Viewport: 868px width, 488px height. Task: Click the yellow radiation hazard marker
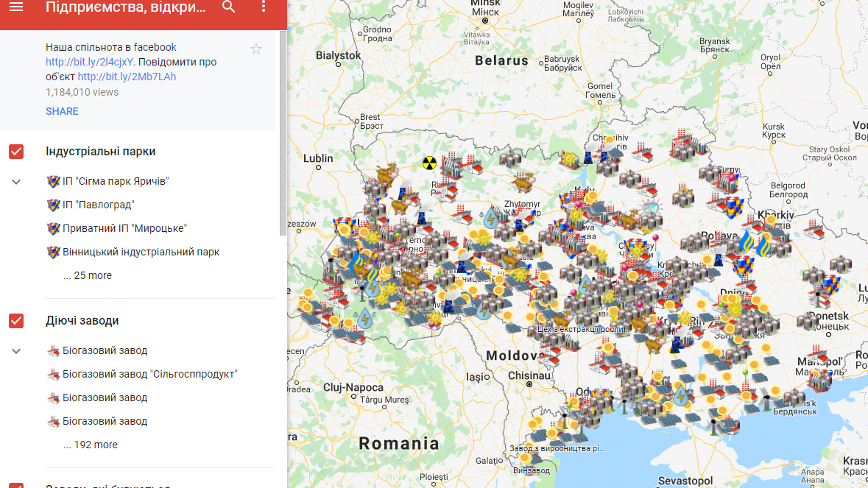429,163
